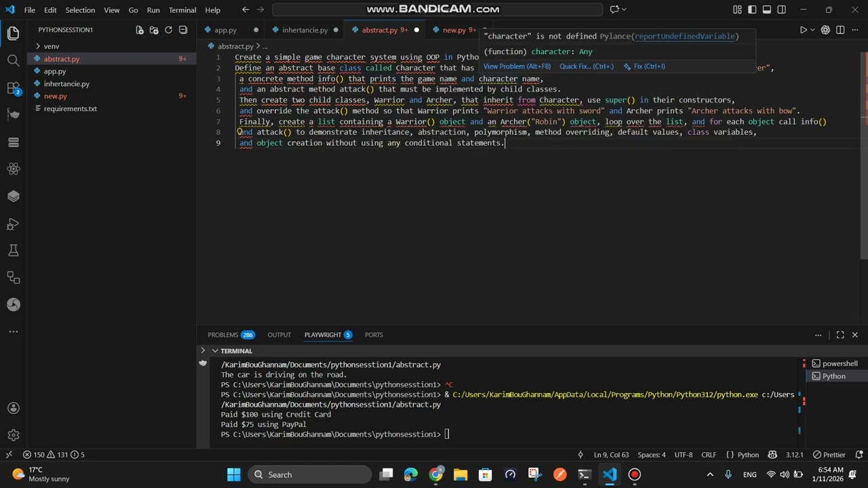The image size is (868, 488).
Task: Open the Testing flask view
Action: [x=13, y=250]
